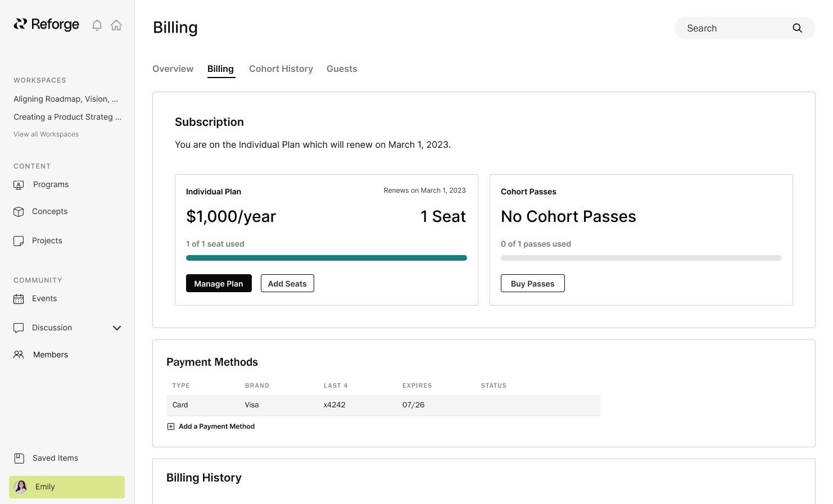Click the Add Seats button
Image resolution: width=833 pixels, height=504 pixels.
(287, 283)
